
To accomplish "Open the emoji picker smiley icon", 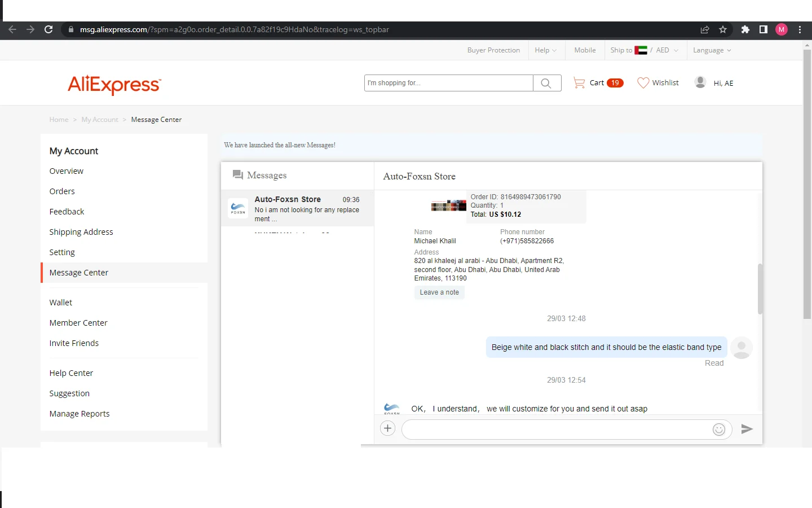I will pos(719,430).
